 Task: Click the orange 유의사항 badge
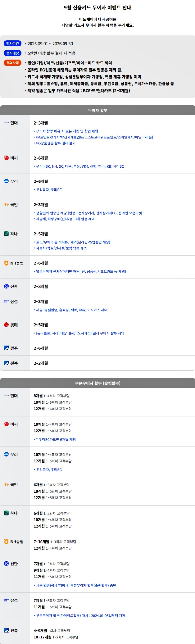pyautogui.click(x=13, y=63)
